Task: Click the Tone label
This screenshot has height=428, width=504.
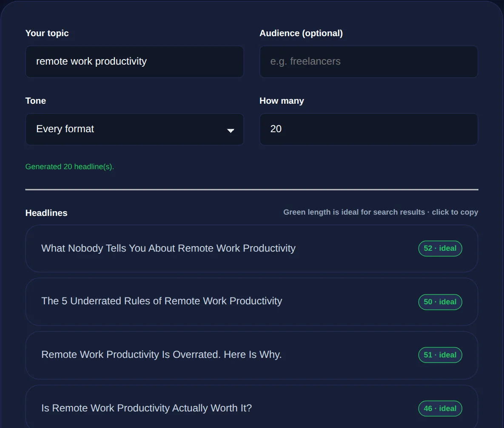Action: [36, 101]
